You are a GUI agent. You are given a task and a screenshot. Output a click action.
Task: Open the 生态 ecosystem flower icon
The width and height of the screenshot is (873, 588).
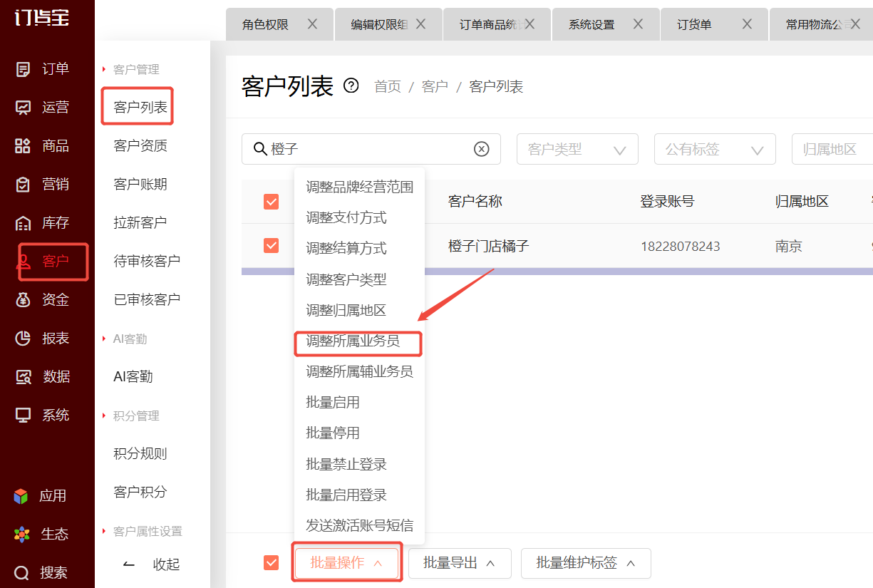point(22,534)
